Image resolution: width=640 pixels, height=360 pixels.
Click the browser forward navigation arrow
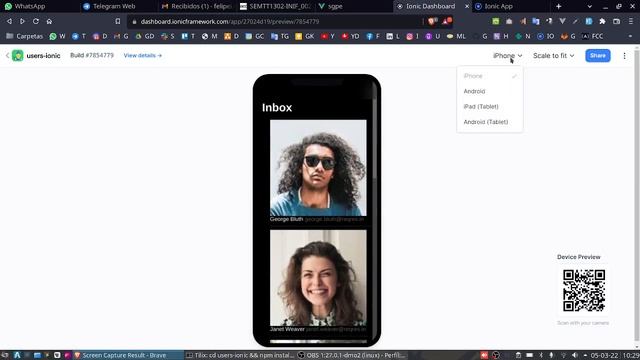coord(22,21)
